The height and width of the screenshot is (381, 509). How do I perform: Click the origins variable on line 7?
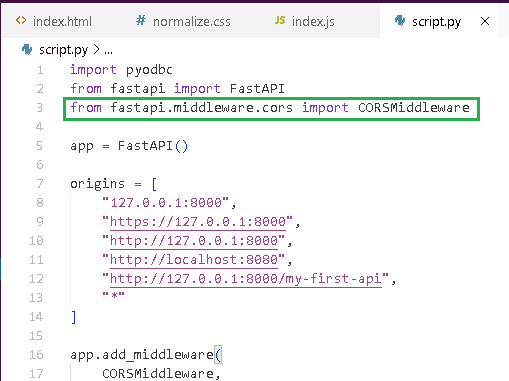tap(97, 184)
